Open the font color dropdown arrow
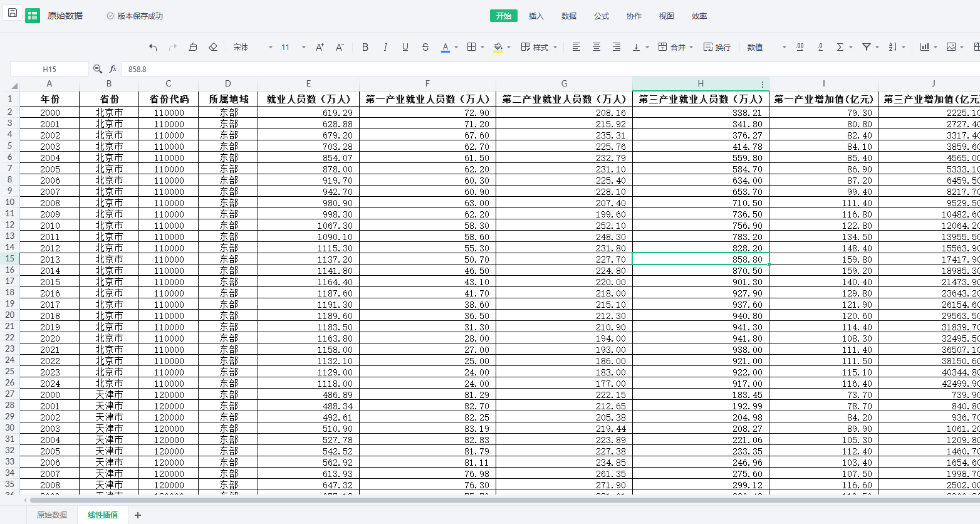 point(456,48)
